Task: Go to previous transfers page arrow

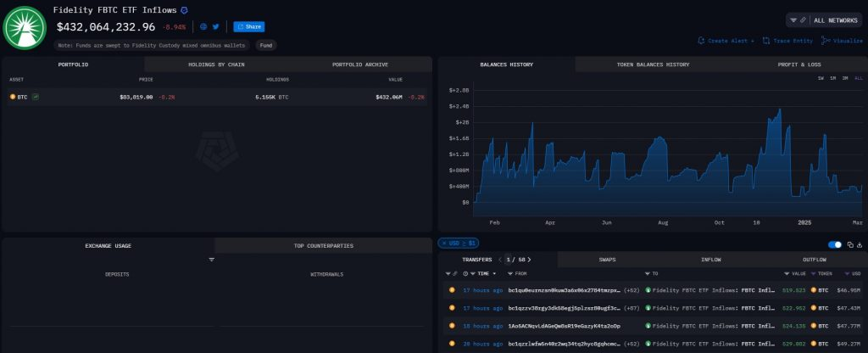Action: [x=500, y=260]
